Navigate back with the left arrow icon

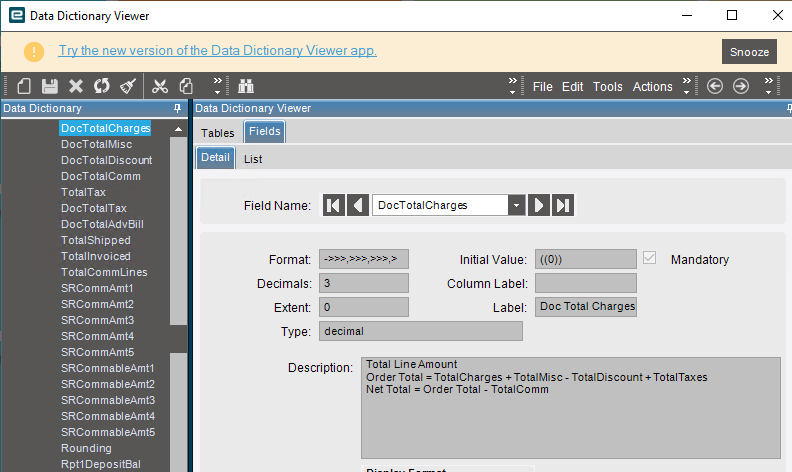click(x=715, y=86)
